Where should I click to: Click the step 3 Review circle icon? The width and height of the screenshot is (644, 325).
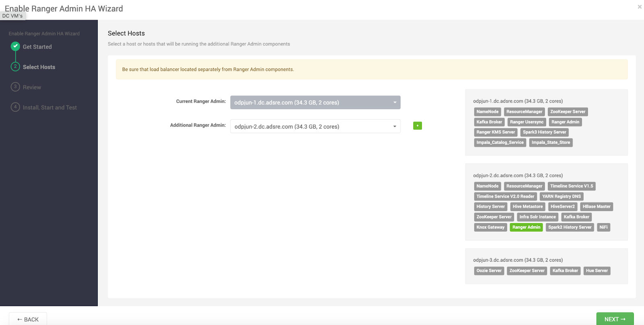pos(15,87)
